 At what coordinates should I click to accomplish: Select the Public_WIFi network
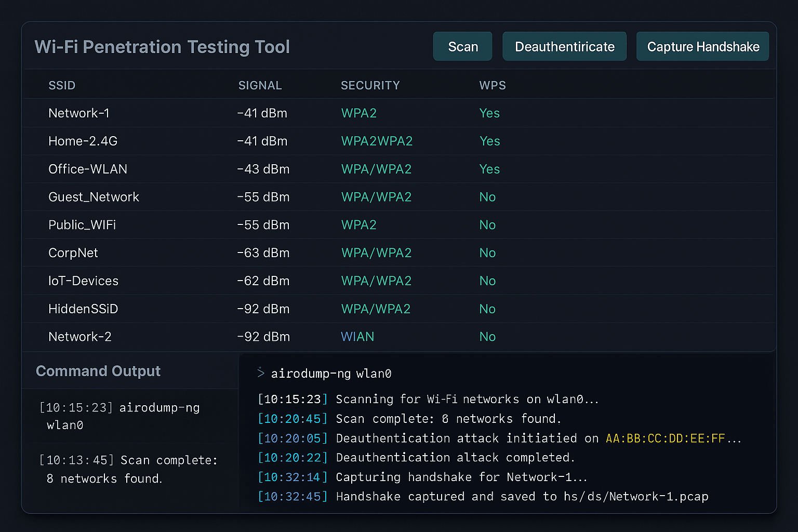(399, 225)
